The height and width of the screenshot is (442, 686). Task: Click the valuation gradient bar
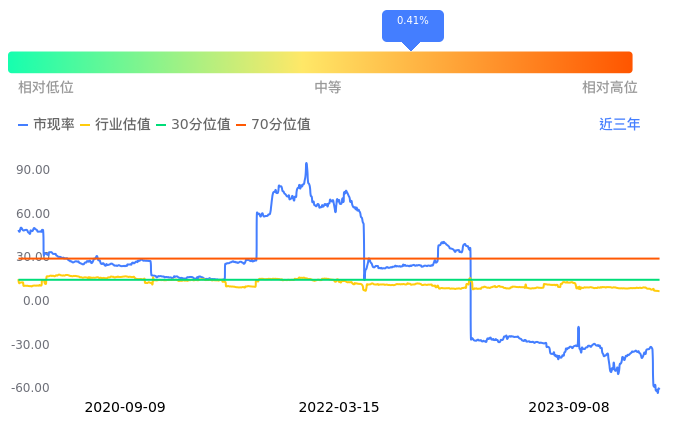(x=320, y=62)
